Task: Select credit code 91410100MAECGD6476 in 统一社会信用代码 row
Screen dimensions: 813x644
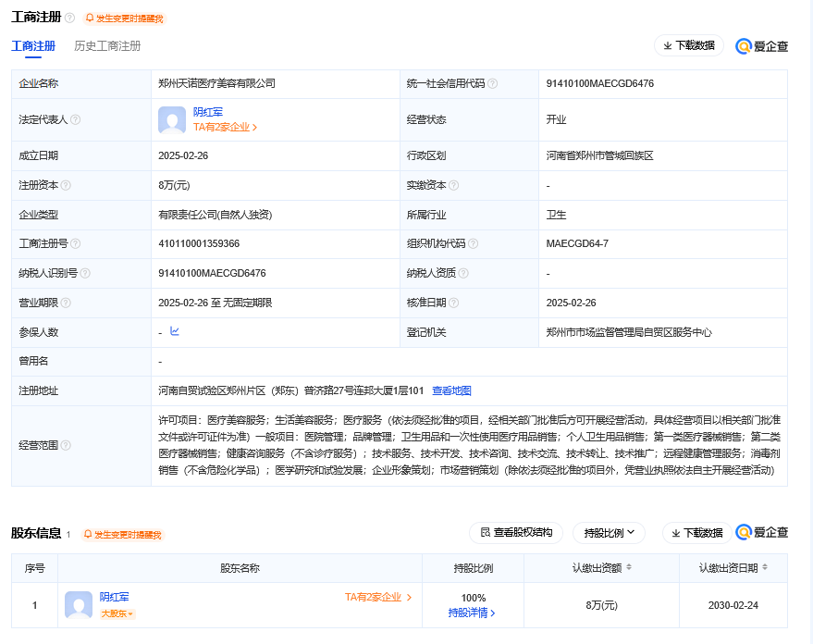Action: pos(600,83)
